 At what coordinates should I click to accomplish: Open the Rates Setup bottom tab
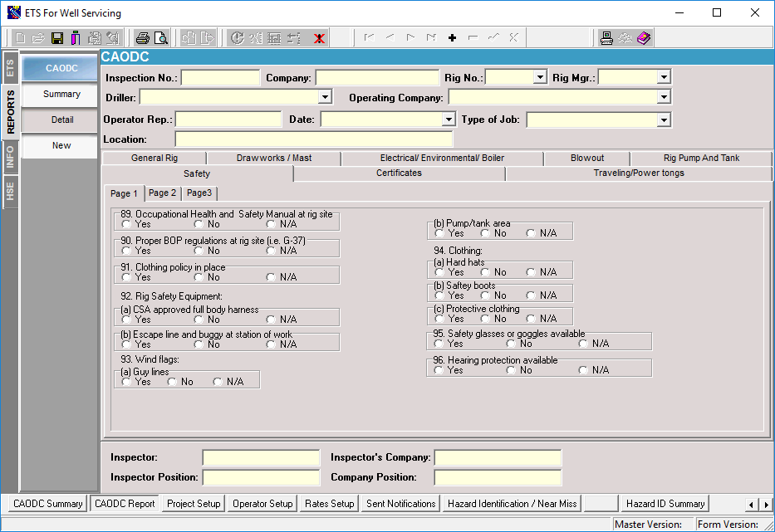pyautogui.click(x=329, y=504)
